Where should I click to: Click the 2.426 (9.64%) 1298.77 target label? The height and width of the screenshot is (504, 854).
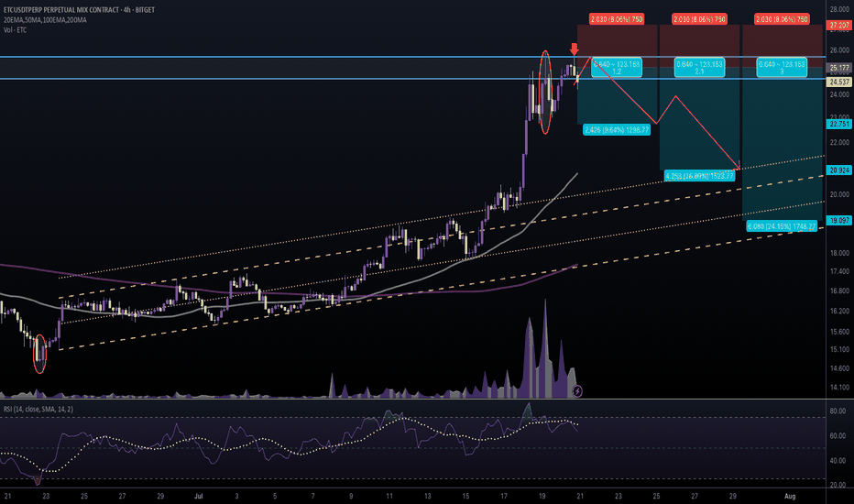pyautogui.click(x=617, y=130)
